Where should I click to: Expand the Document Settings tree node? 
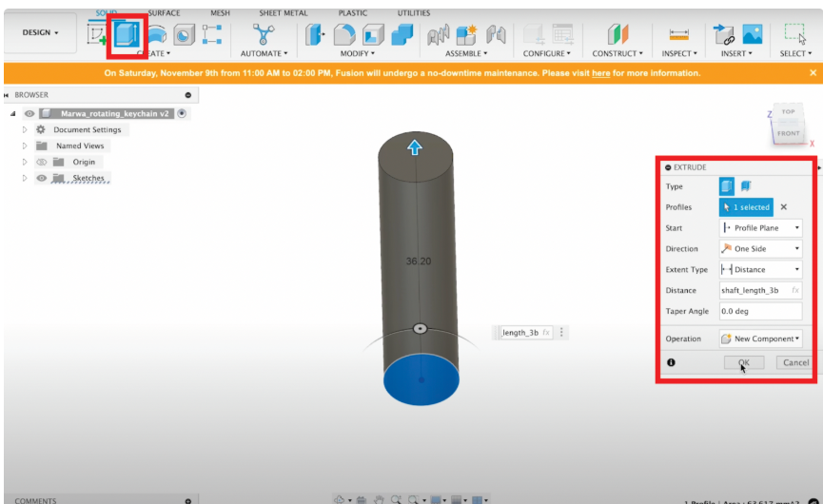coord(26,130)
